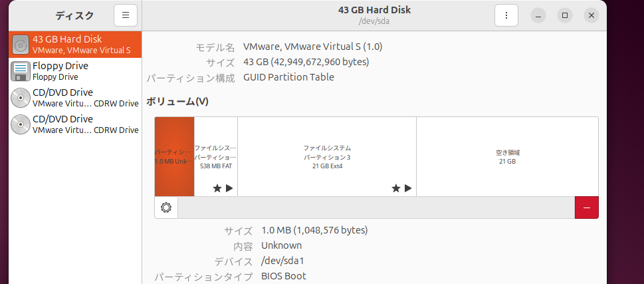The height and width of the screenshot is (284, 644).
Task: Select the Floppy Drive icon in sidebar
Action: [21, 71]
